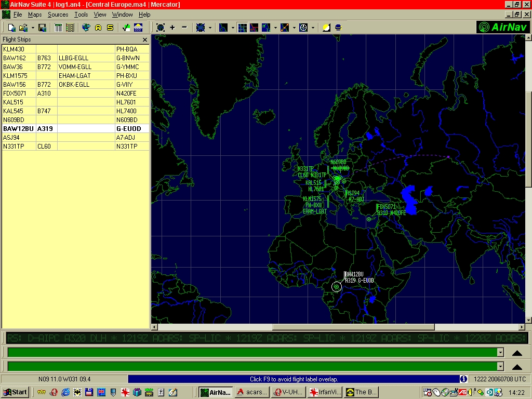532x399 pixels.
Task: Open the Windows Start menu
Action: [x=15, y=392]
